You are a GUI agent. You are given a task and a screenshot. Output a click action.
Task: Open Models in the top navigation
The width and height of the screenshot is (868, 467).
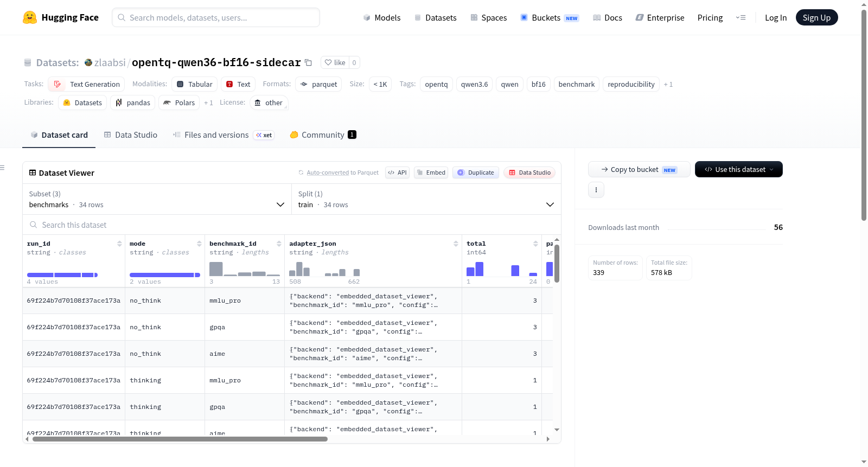click(x=382, y=17)
